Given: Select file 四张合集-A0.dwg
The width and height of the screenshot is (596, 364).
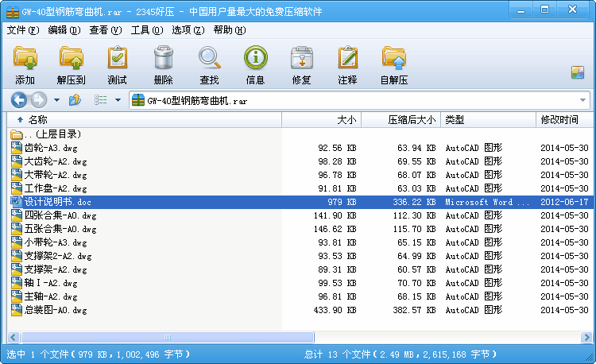Looking at the screenshot, I should (300, 215).
